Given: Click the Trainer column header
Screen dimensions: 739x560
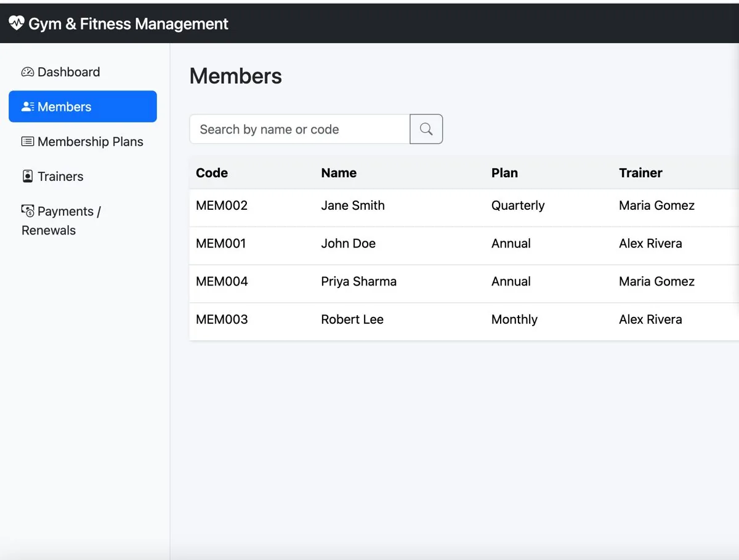Looking at the screenshot, I should (640, 173).
